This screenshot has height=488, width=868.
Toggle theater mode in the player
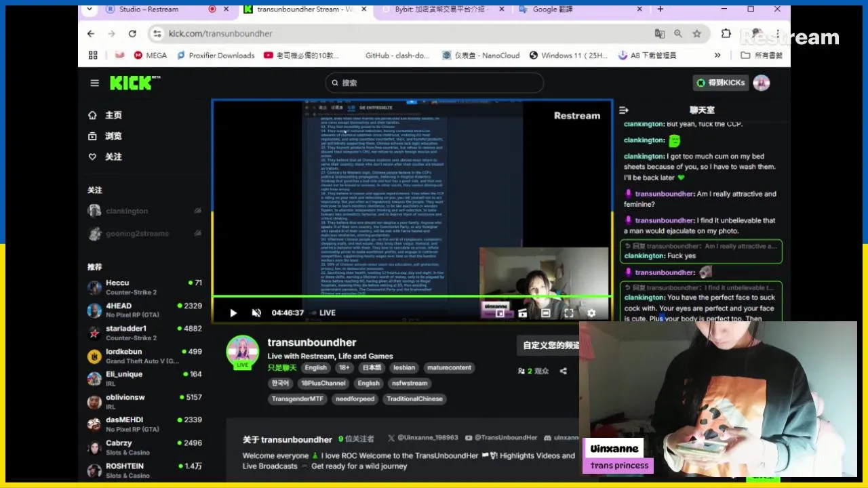click(546, 312)
